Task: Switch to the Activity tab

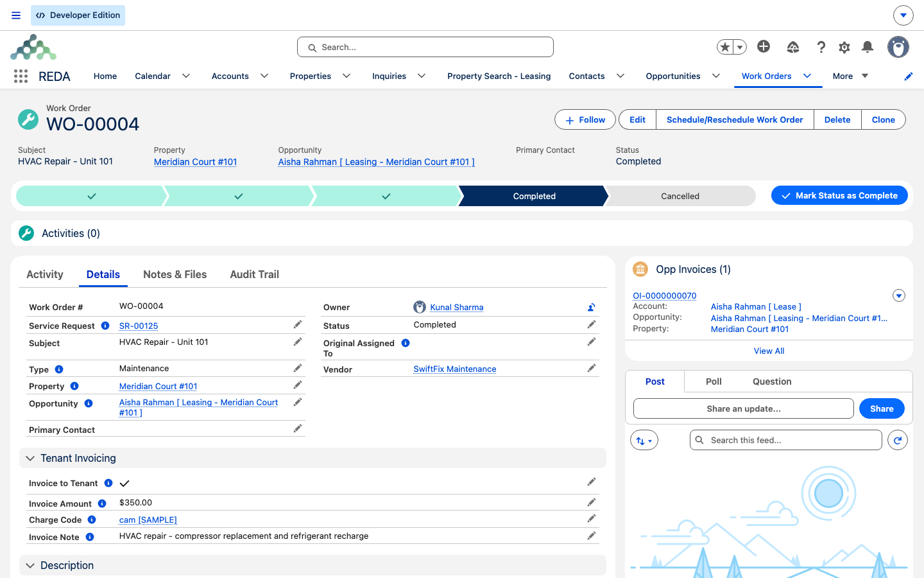Action: click(x=45, y=275)
